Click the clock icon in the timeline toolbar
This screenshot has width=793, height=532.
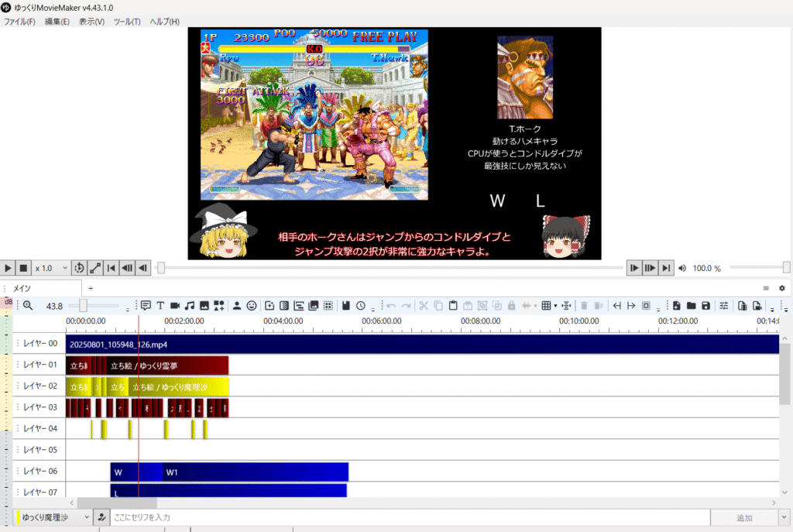pos(361,305)
